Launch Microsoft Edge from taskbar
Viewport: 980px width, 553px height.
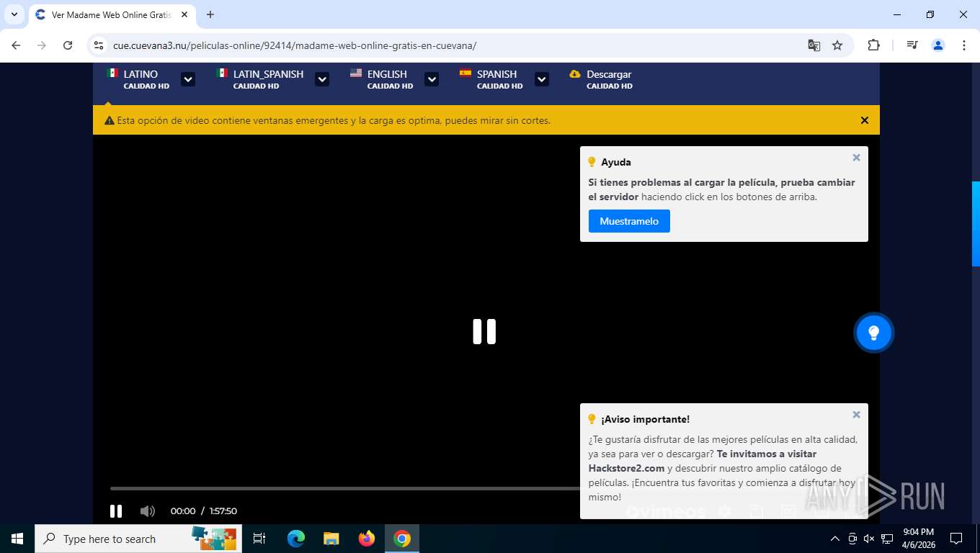[295, 539]
